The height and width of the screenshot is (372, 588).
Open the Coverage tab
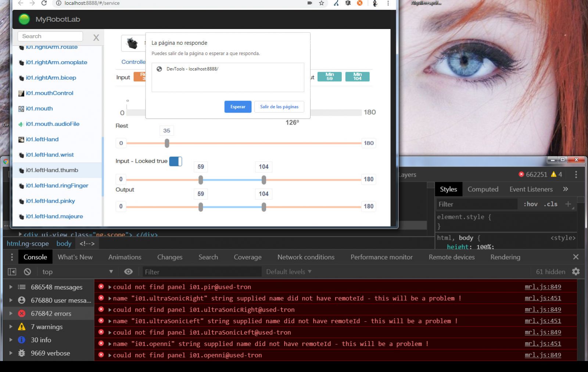point(248,257)
